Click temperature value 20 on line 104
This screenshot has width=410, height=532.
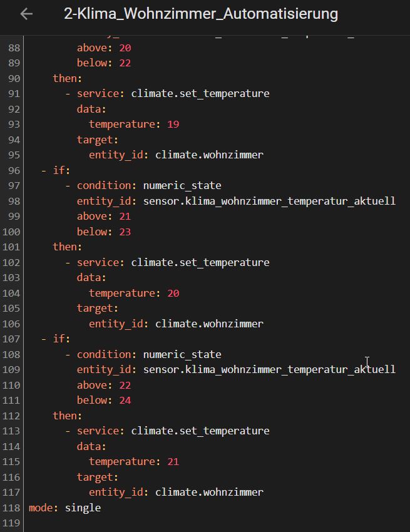tap(173, 293)
